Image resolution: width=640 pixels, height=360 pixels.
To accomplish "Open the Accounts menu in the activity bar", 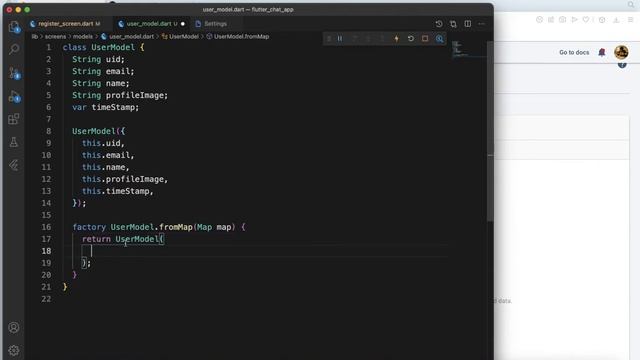I will pos(14,327).
